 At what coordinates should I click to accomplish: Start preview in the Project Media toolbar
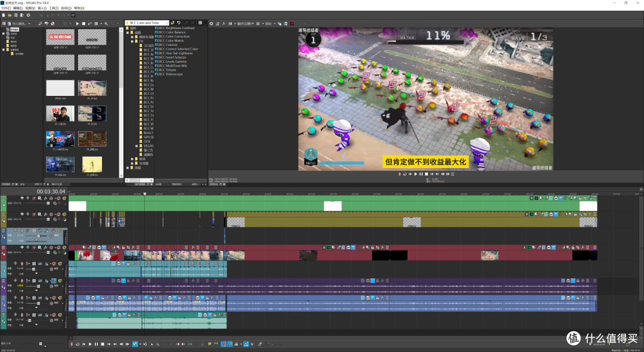77,23
